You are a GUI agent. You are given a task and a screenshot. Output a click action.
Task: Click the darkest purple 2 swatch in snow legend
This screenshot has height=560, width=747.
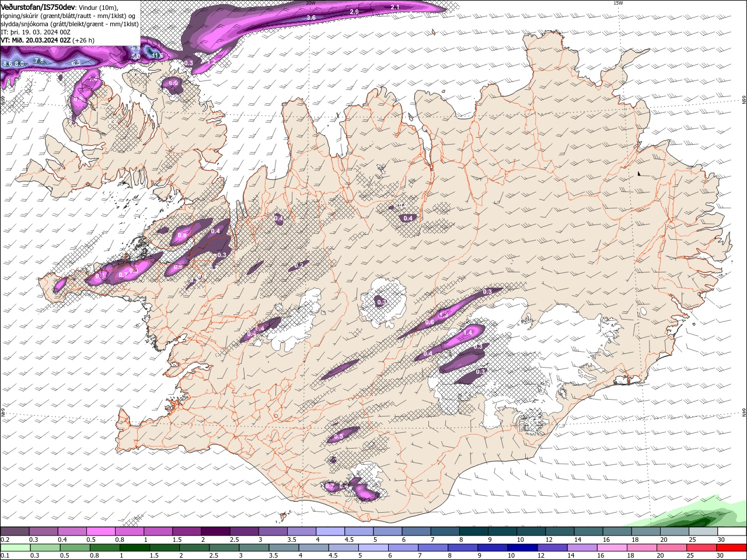point(215,531)
